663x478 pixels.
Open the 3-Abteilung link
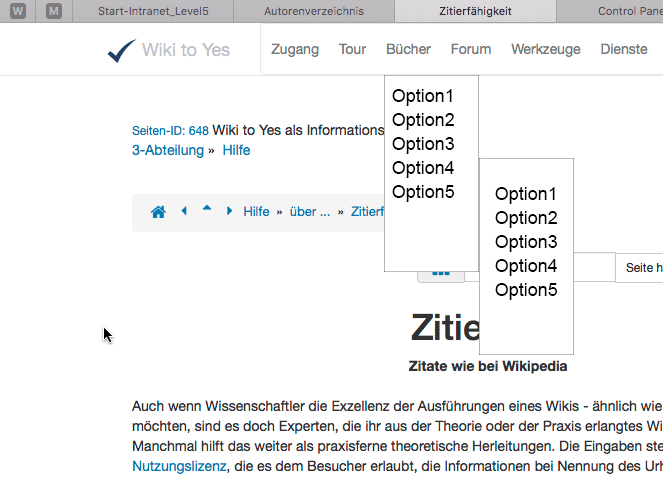click(x=168, y=150)
